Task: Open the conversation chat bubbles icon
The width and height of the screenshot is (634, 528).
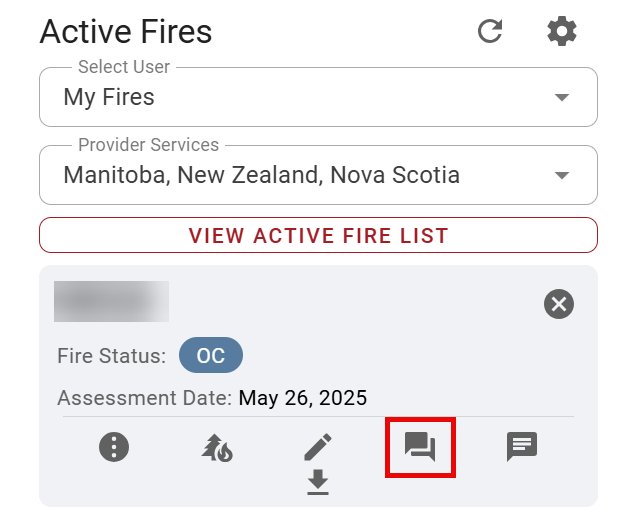Action: (421, 446)
